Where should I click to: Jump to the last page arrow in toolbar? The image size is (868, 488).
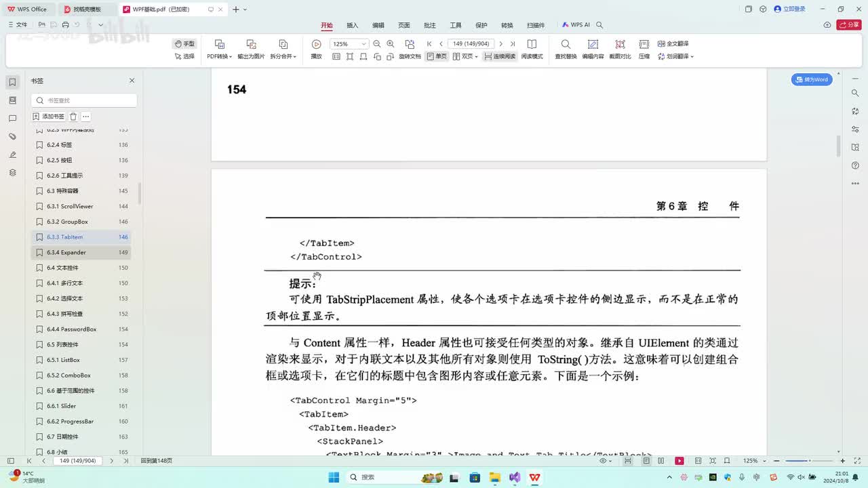tap(513, 43)
